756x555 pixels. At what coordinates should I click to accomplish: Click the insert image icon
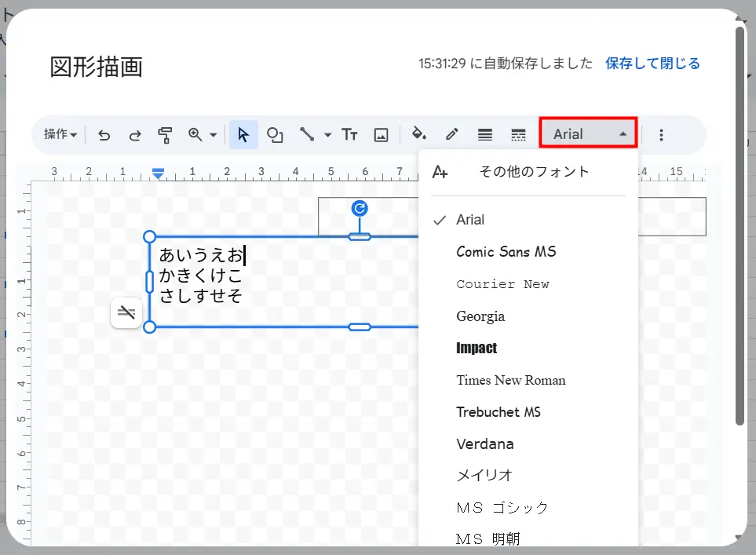(381, 135)
